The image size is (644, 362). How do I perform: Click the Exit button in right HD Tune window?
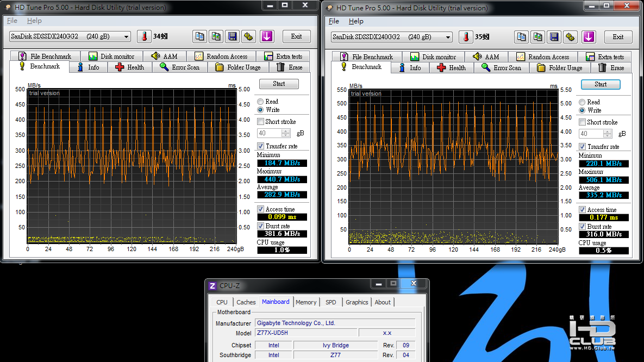click(x=618, y=37)
